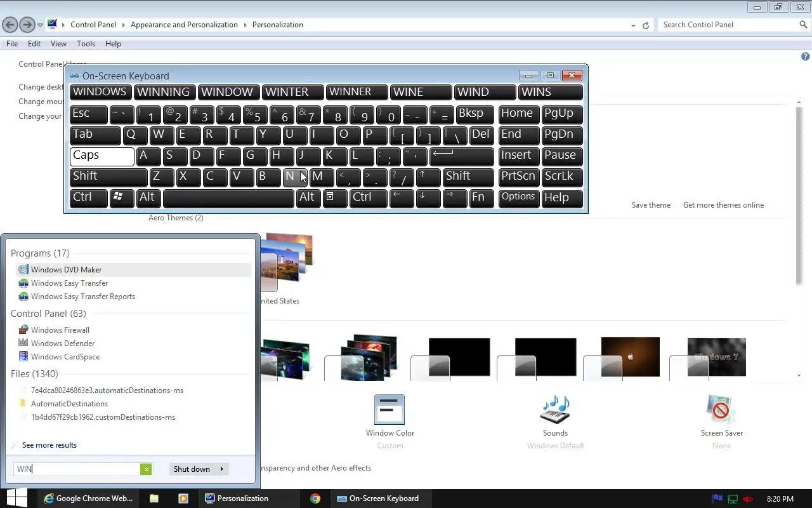Open the Tools menu

click(86, 44)
